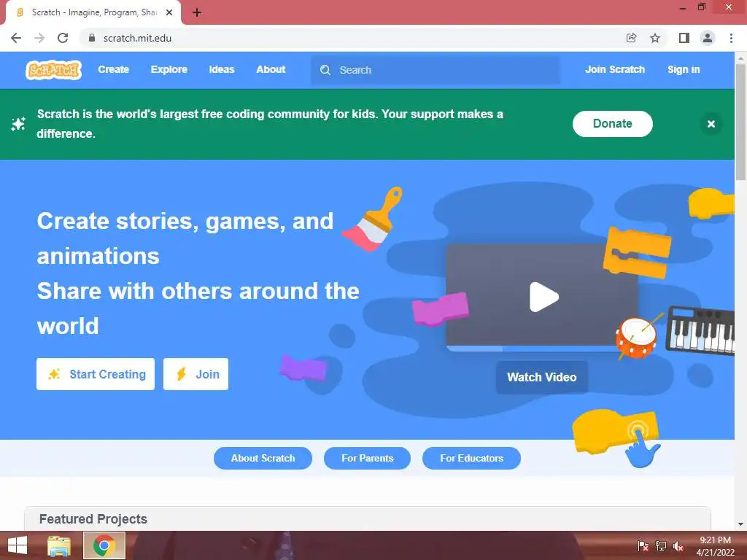This screenshot has width=747, height=560.
Task: Click Join Scratch in the navbar
Action: [x=614, y=69]
